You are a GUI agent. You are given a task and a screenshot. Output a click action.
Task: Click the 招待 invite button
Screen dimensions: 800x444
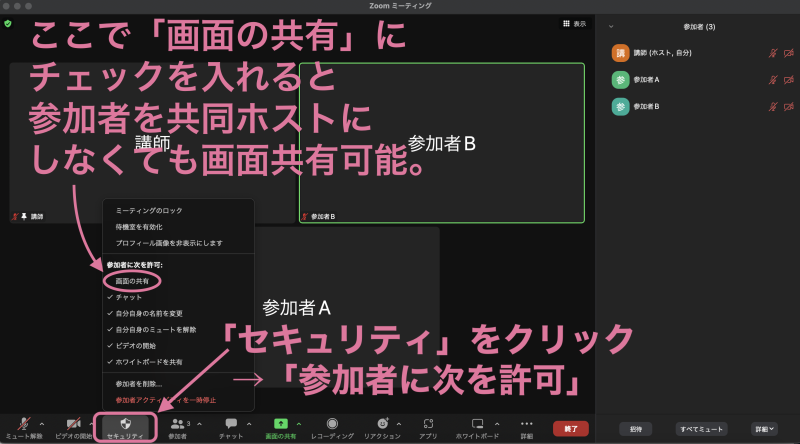636,429
